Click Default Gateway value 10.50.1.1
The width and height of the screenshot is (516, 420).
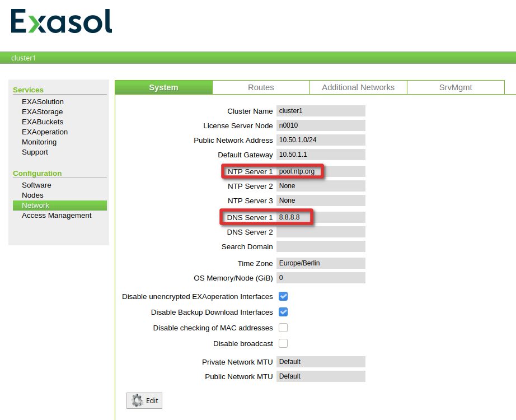(321, 155)
